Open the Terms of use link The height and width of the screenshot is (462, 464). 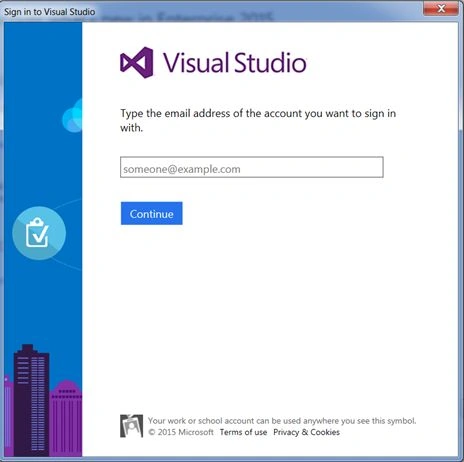pos(243,432)
